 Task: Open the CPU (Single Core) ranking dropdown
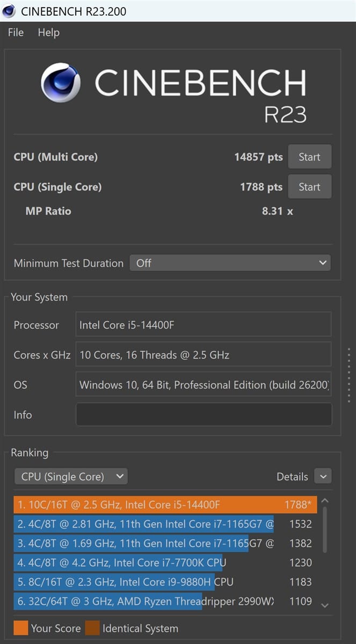click(71, 477)
